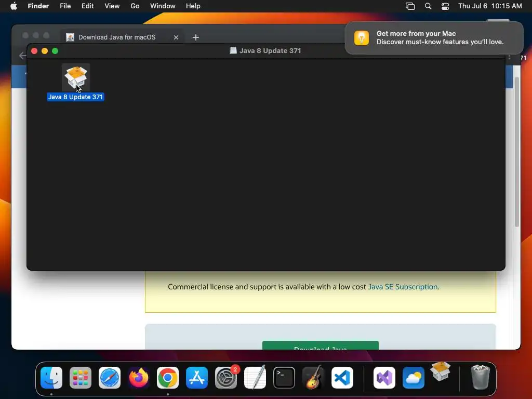Open the Java SE Subscription link

(403, 287)
